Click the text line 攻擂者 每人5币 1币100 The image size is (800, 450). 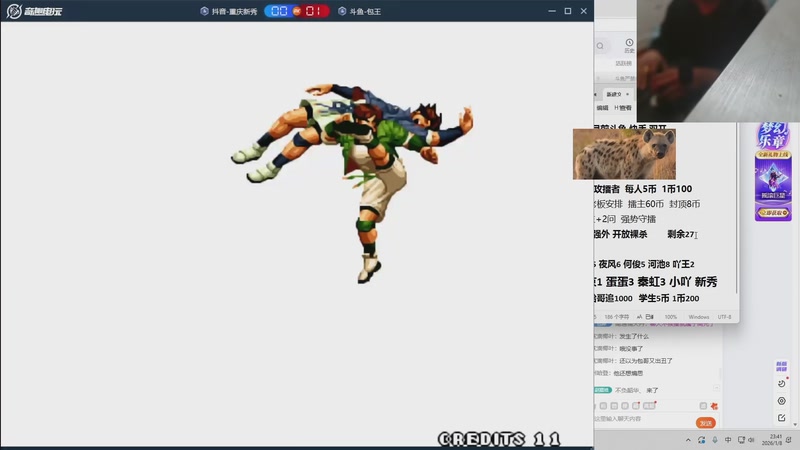643,189
